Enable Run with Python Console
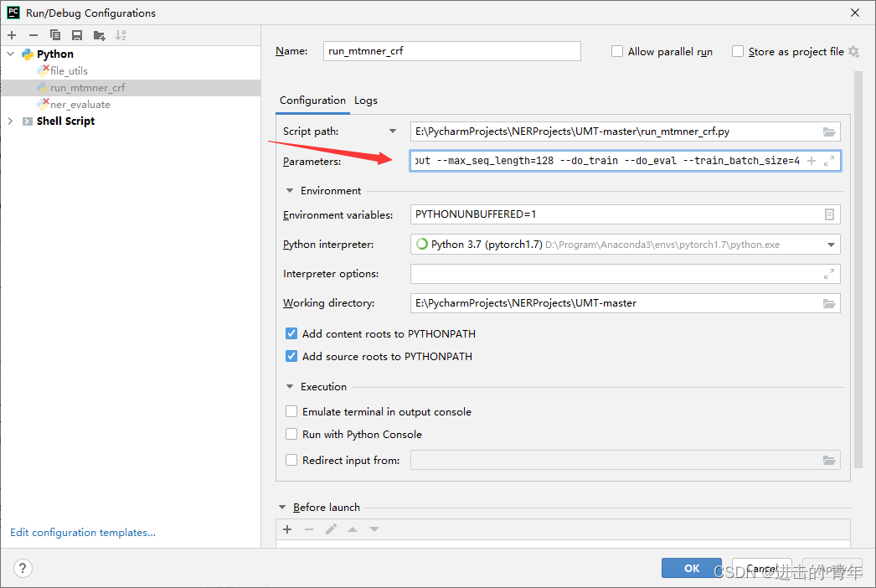This screenshot has height=588, width=876. point(291,434)
